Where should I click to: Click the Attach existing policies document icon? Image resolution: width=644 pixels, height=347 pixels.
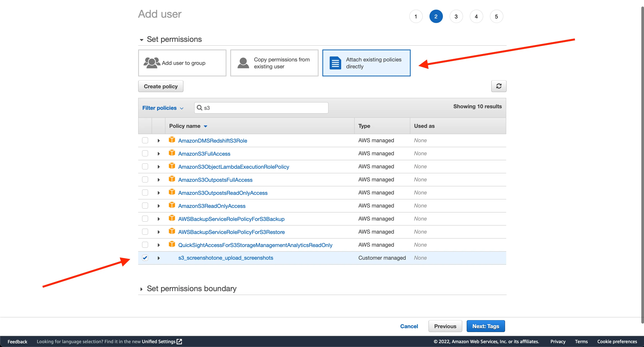click(335, 63)
